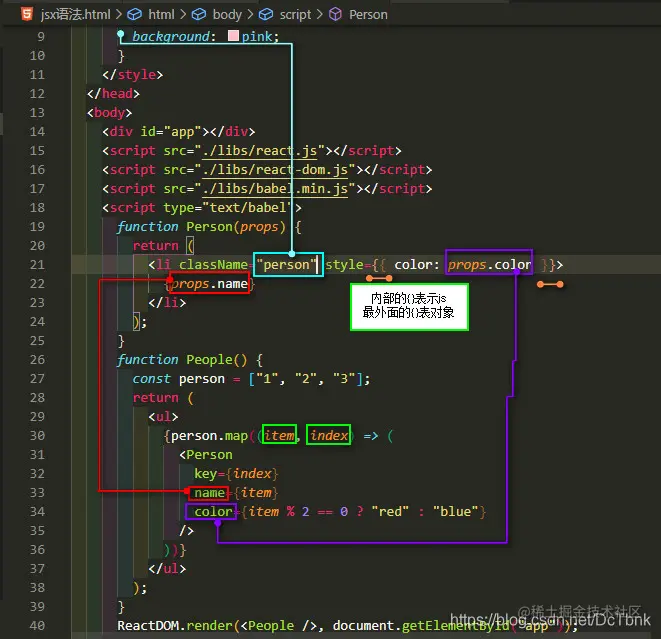This screenshot has height=639, width=661.
Task: Click closing </li> tag on line 23
Action: point(167,303)
